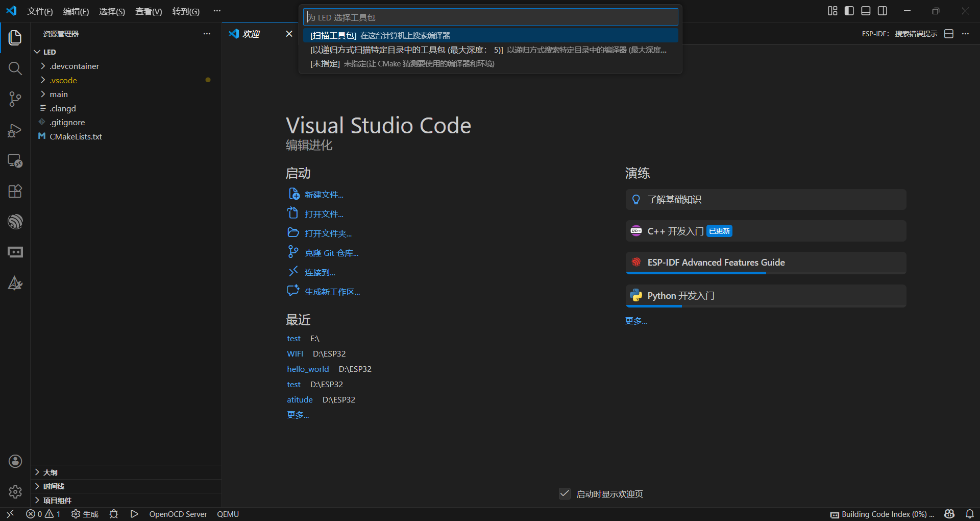Open Remote Explorer icon in activity bar
This screenshot has height=521, width=980.
(x=15, y=161)
